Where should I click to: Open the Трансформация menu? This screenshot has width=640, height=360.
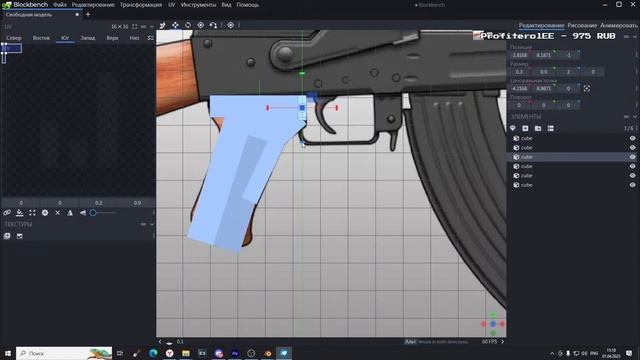[x=141, y=5]
